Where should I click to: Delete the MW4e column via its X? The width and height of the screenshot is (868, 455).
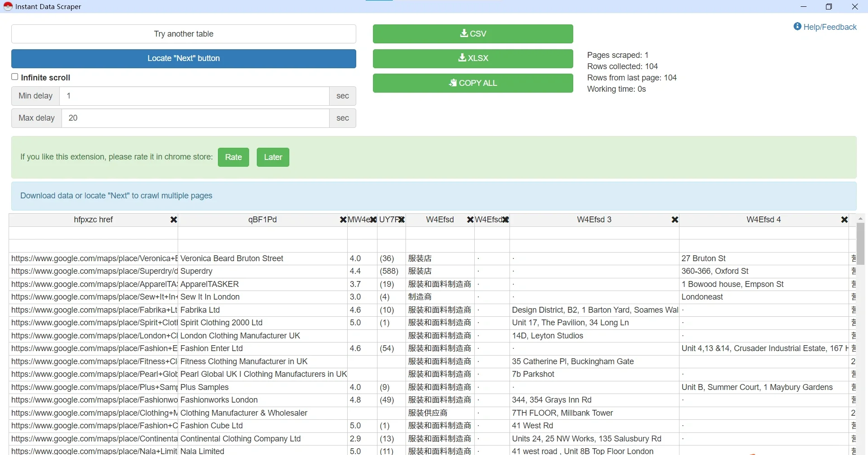click(373, 220)
